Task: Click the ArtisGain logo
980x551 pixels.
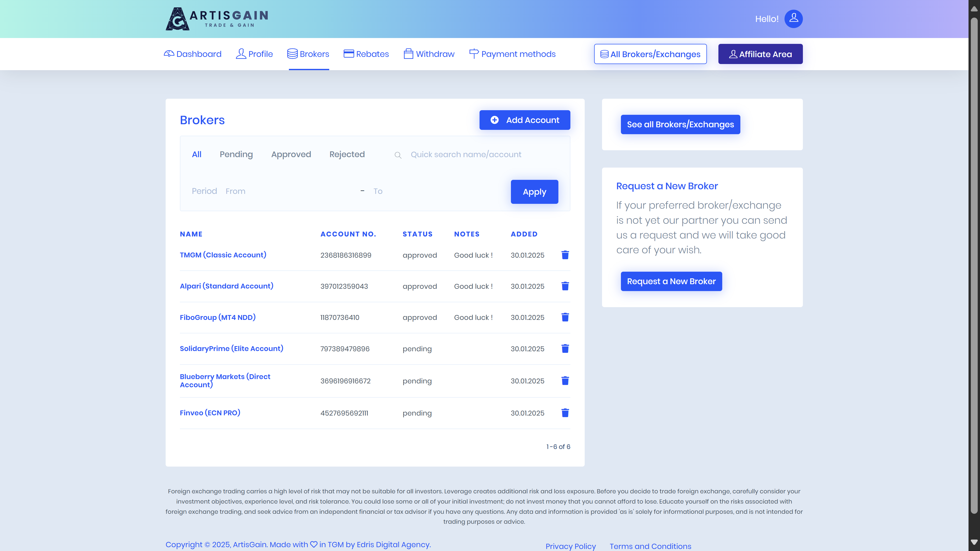Action: click(x=217, y=19)
